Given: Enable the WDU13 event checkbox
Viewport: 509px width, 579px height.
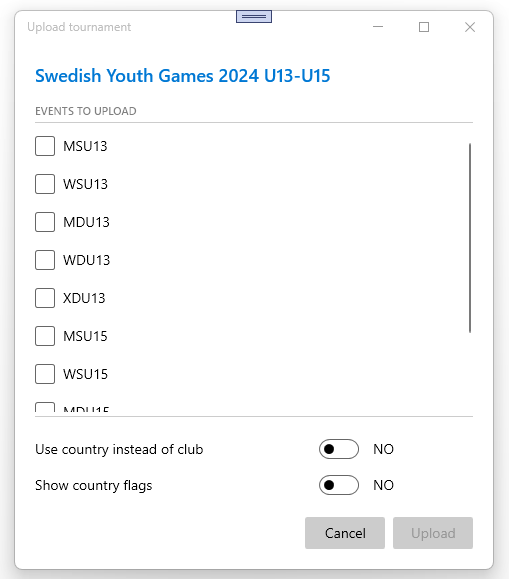Looking at the screenshot, I should [45, 260].
